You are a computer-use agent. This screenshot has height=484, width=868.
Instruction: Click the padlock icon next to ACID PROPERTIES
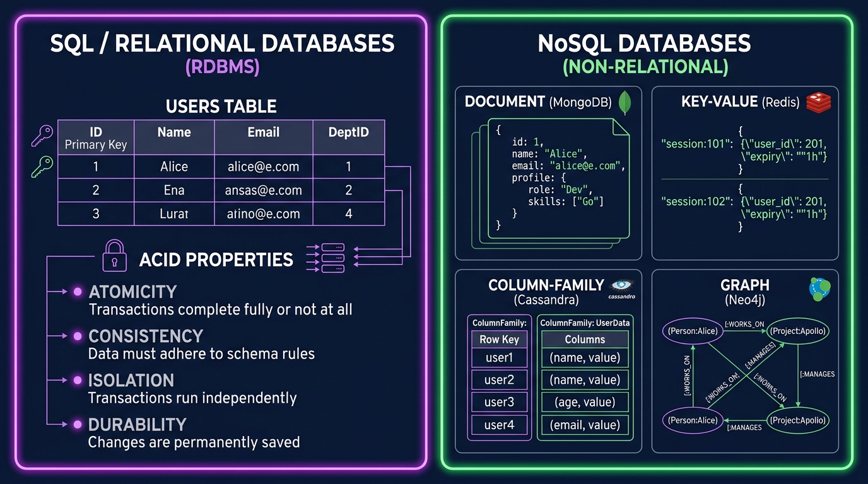point(114,256)
